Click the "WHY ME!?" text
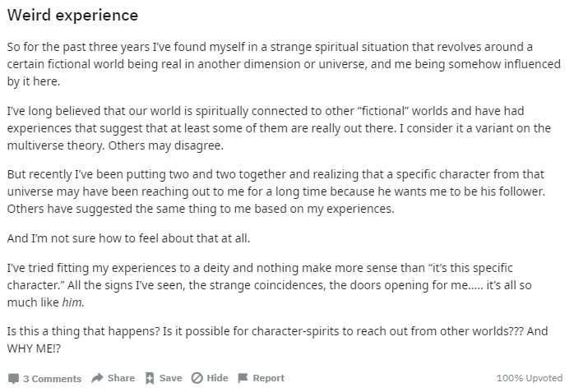 pos(34,348)
